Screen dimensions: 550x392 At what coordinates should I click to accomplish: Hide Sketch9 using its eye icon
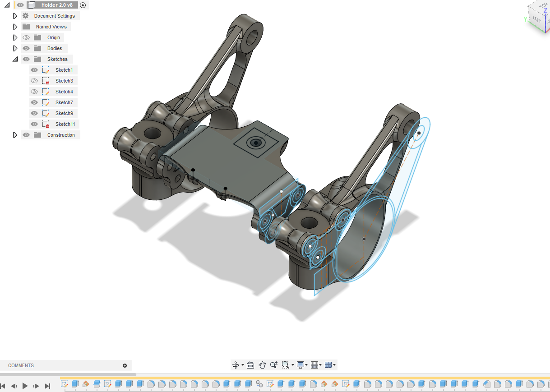click(34, 113)
